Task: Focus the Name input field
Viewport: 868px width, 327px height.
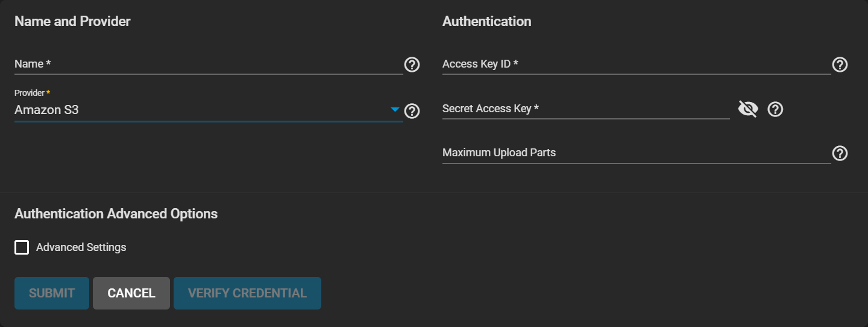Action: (x=208, y=64)
